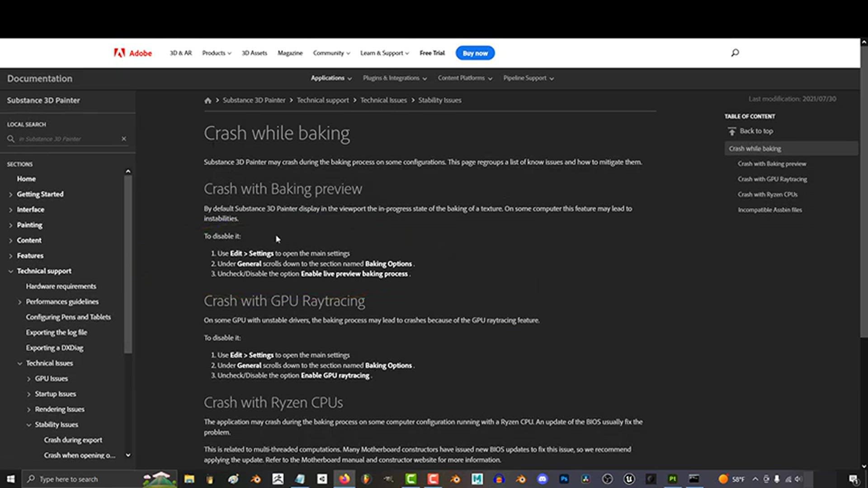Click the local search input field
This screenshot has width=868, height=488.
pos(68,139)
